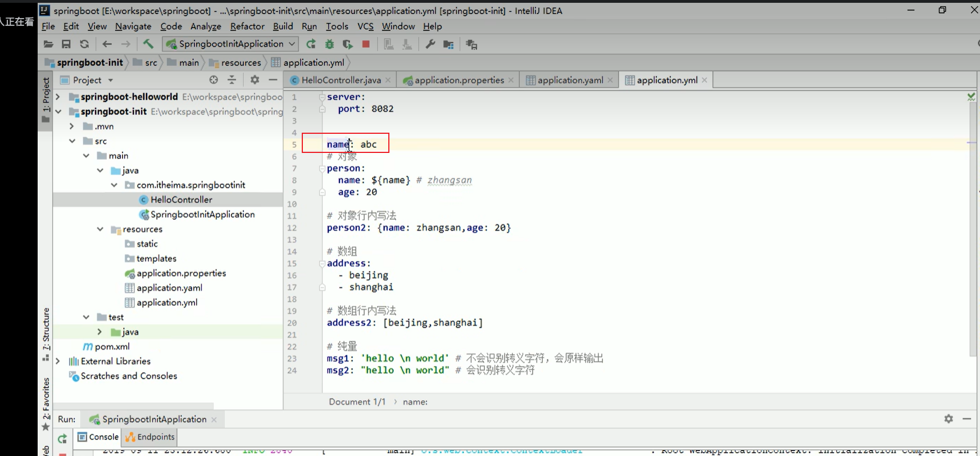Expand the .mvn folder
The width and height of the screenshot is (980, 456).
coord(71,126)
